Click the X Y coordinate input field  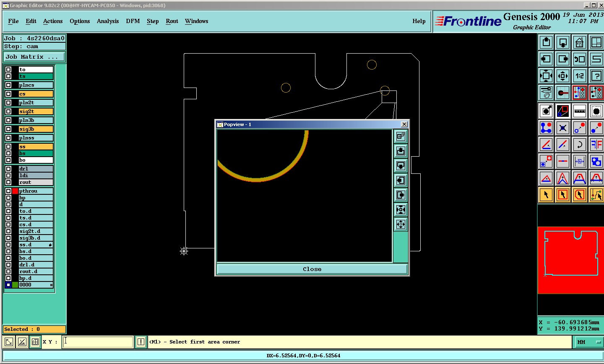coord(98,342)
